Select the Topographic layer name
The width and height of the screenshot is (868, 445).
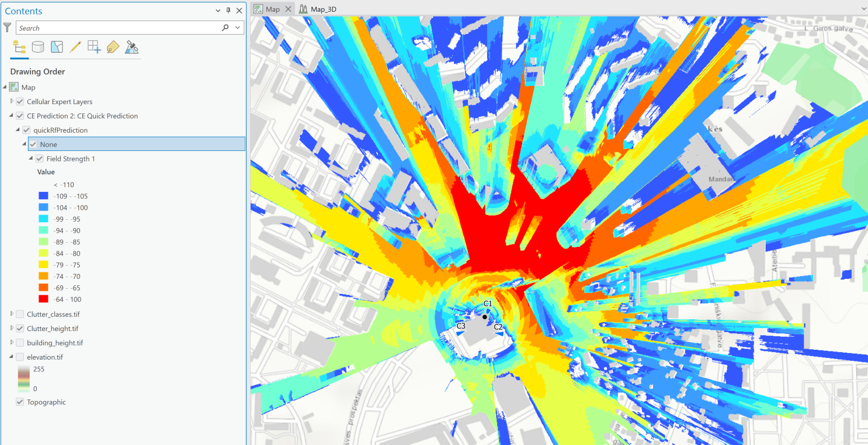46,402
